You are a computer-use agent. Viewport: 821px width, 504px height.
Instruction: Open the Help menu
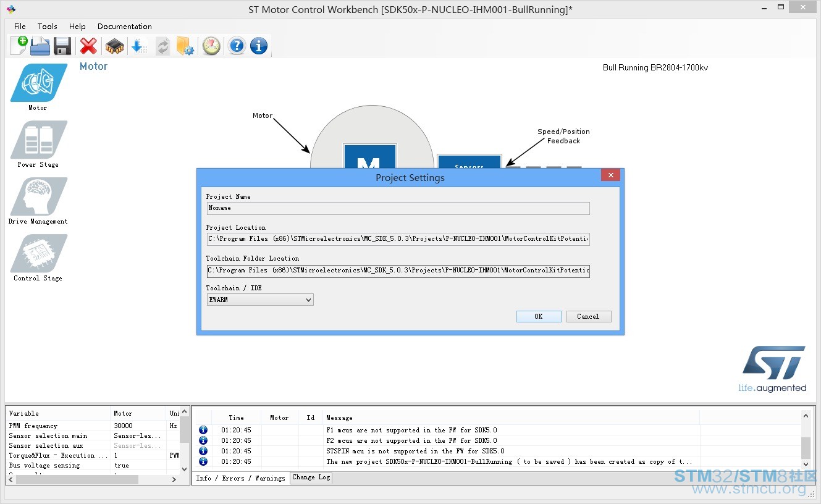77,27
